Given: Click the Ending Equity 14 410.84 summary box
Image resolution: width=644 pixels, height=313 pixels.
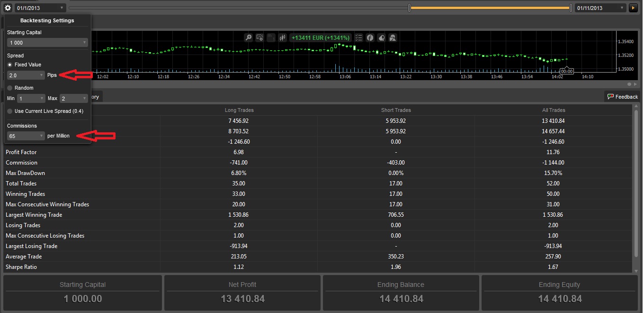Looking at the screenshot, I should click(x=560, y=292).
